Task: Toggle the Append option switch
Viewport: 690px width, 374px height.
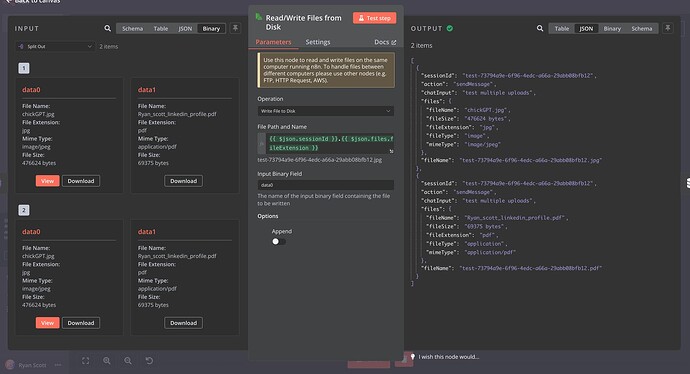Action: (x=279, y=241)
